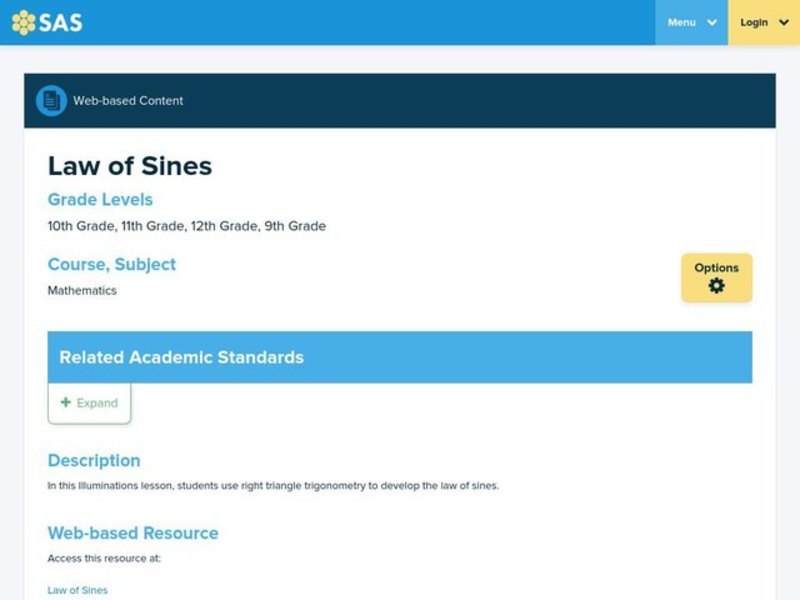Viewport: 800px width, 600px height.
Task: Click the Web-based Resource heading
Action: point(132,533)
